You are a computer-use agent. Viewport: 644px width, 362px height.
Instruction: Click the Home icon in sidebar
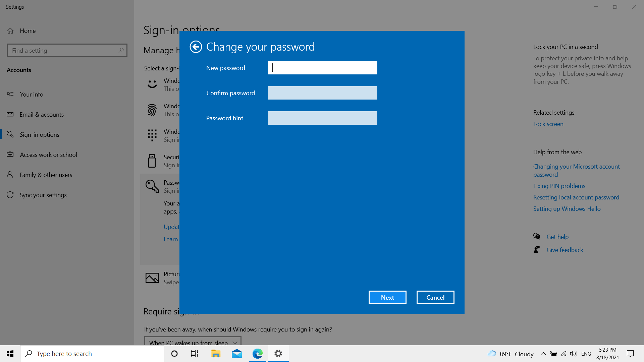pyautogui.click(x=10, y=31)
